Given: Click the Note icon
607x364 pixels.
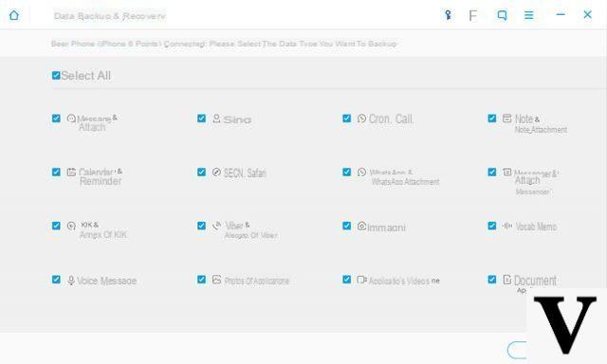Looking at the screenshot, I should (x=506, y=118).
